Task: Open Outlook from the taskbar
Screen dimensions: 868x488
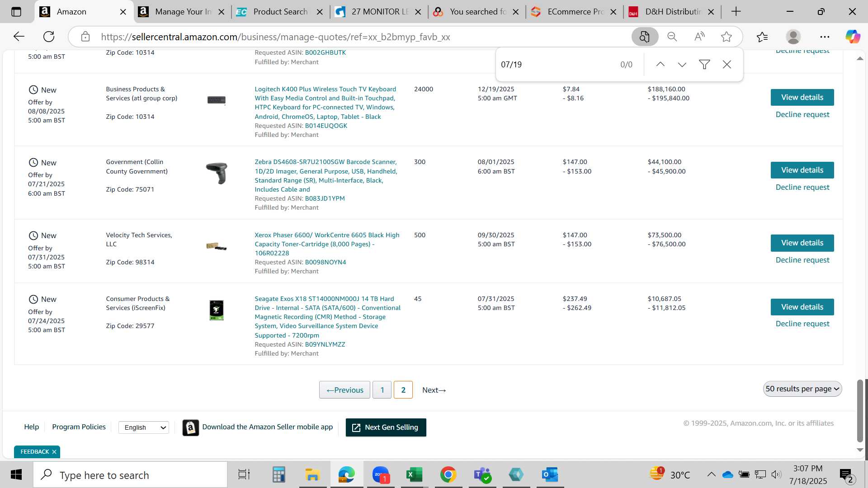Action: coord(550,474)
